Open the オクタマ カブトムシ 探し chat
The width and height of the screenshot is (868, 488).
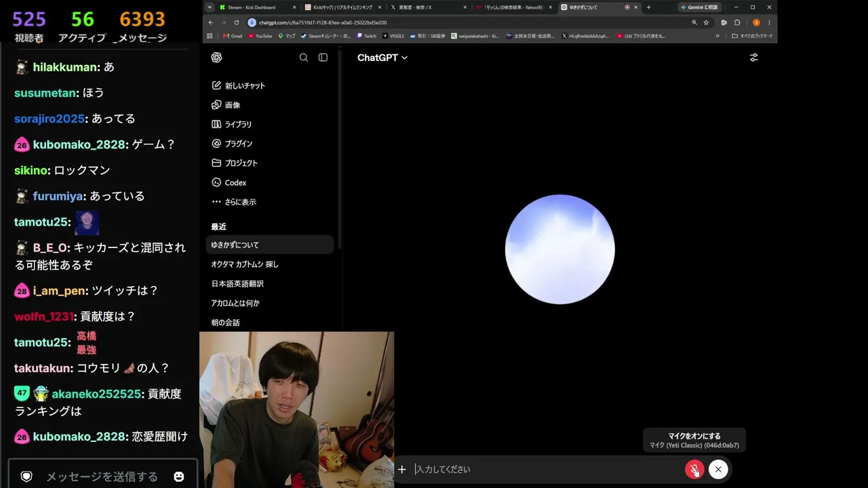point(270,264)
